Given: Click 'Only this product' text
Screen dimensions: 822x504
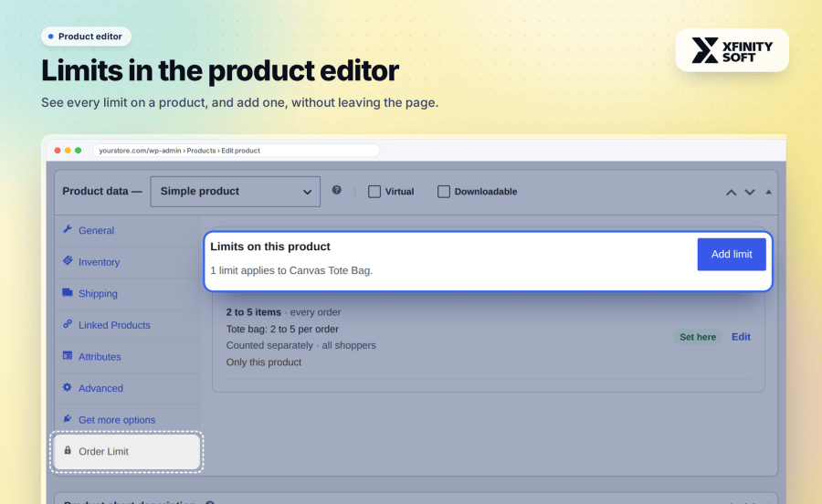Looking at the screenshot, I should pos(264,362).
